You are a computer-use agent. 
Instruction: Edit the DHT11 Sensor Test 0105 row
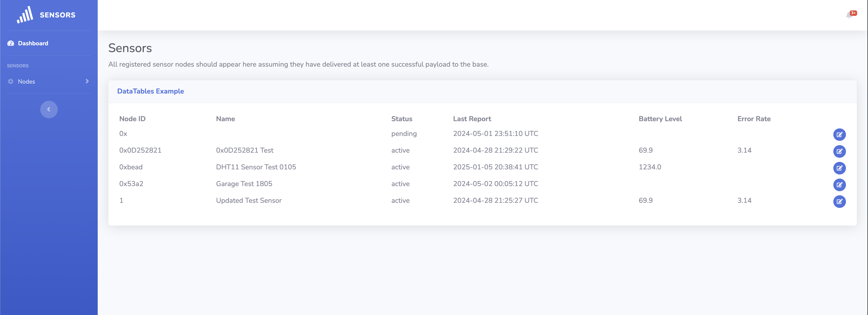pos(839,168)
